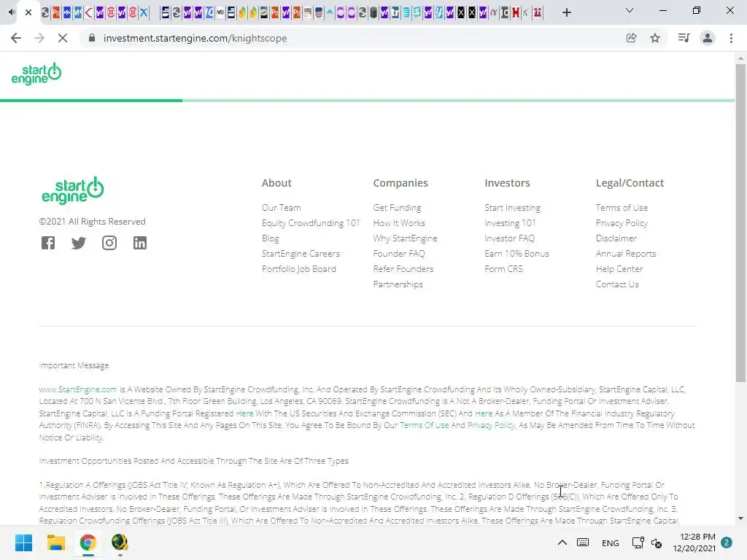Bookmark this page with star icon

click(x=655, y=38)
